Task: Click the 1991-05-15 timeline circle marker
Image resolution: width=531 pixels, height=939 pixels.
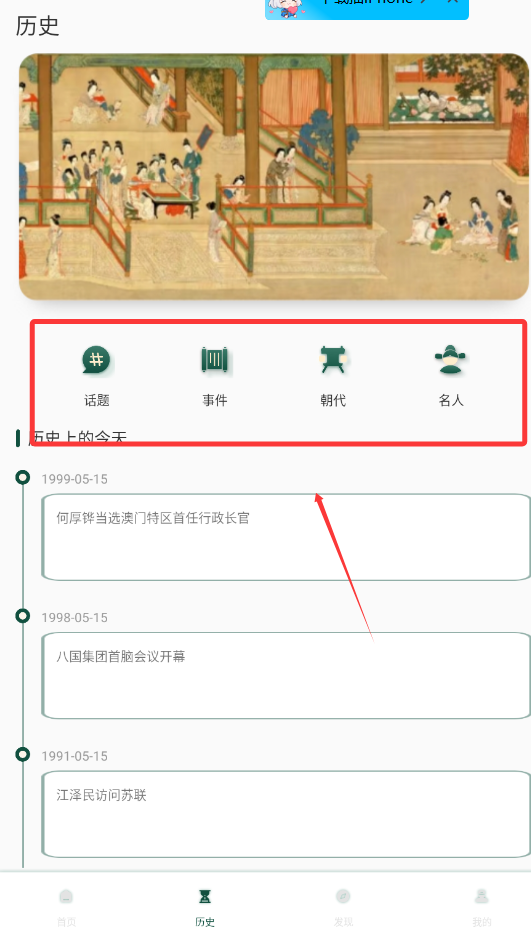Action: (23, 754)
